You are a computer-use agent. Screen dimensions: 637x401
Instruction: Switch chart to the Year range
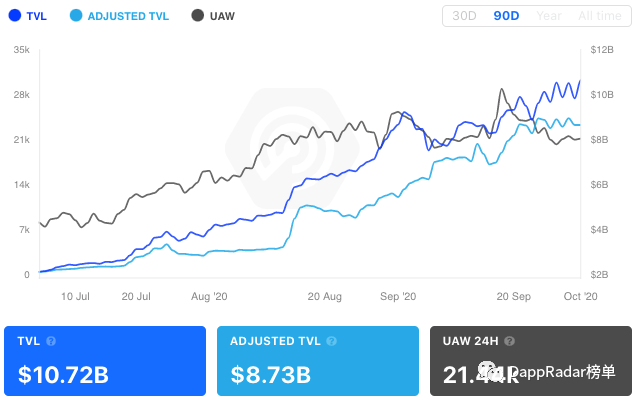(549, 16)
